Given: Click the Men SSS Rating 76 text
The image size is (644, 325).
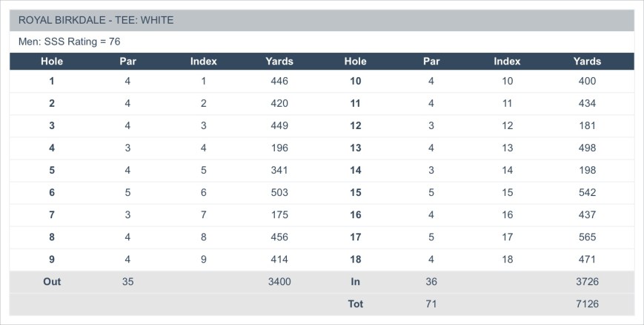Looking at the screenshot, I should (69, 42).
